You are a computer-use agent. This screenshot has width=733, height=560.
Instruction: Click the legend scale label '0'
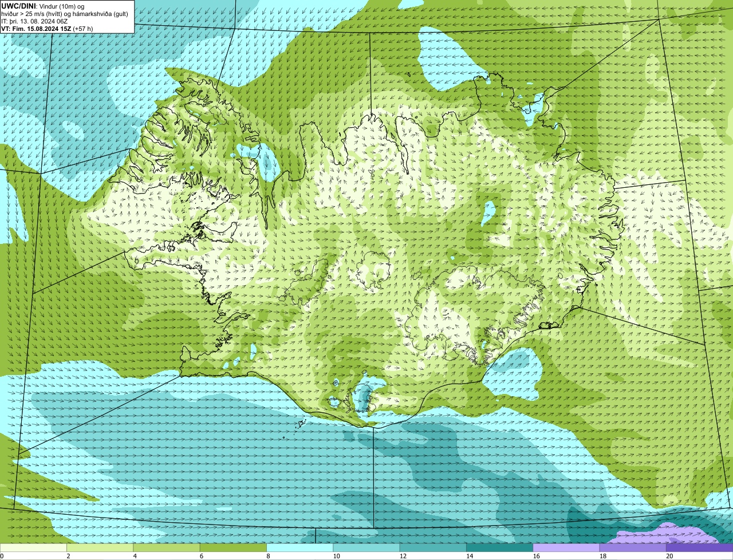point(2,556)
